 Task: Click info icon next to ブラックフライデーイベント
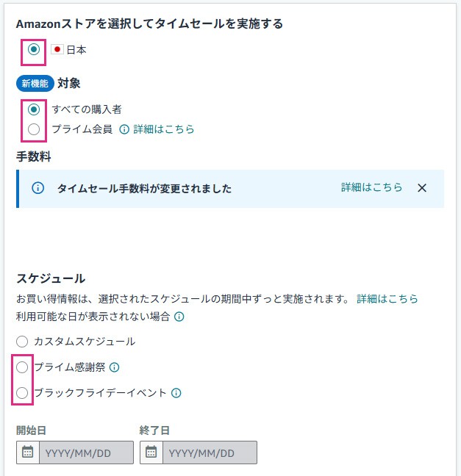(x=176, y=393)
